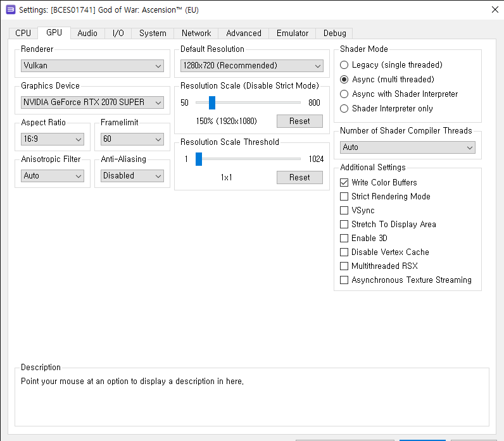Click the Description help text area
The image size is (504, 441).
click(251, 397)
